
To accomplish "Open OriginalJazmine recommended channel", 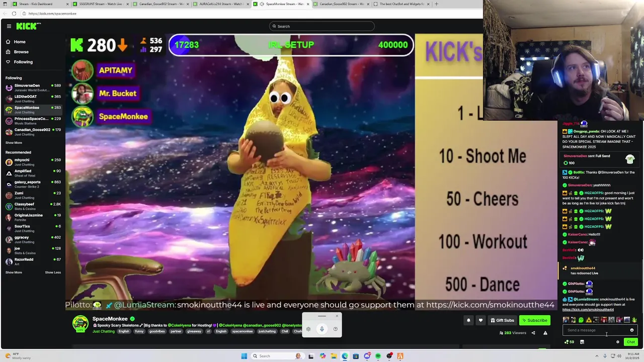I will click(33, 217).
